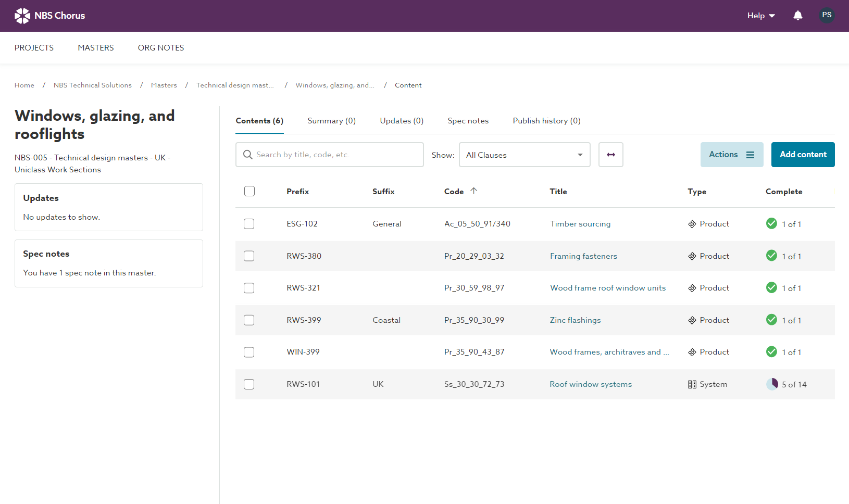Click the search magnifier icon
This screenshot has height=504, width=849.
click(x=247, y=155)
